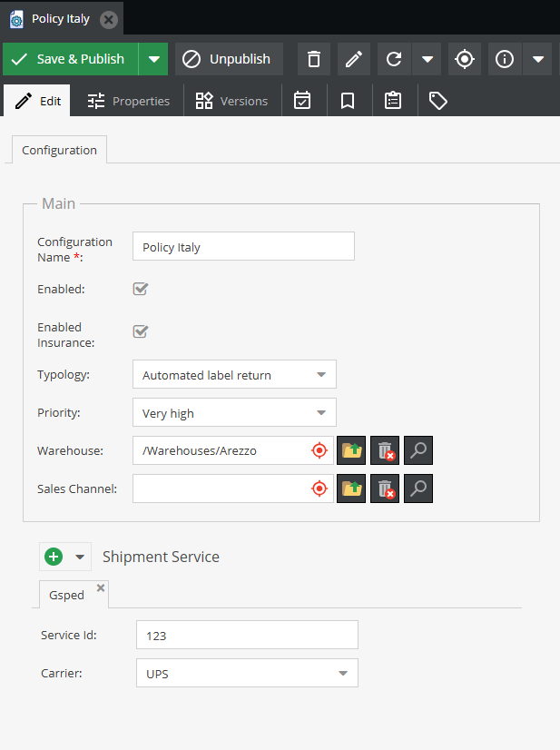
Task: Click the rename pencil icon in toolbar
Action: pyautogui.click(x=354, y=59)
